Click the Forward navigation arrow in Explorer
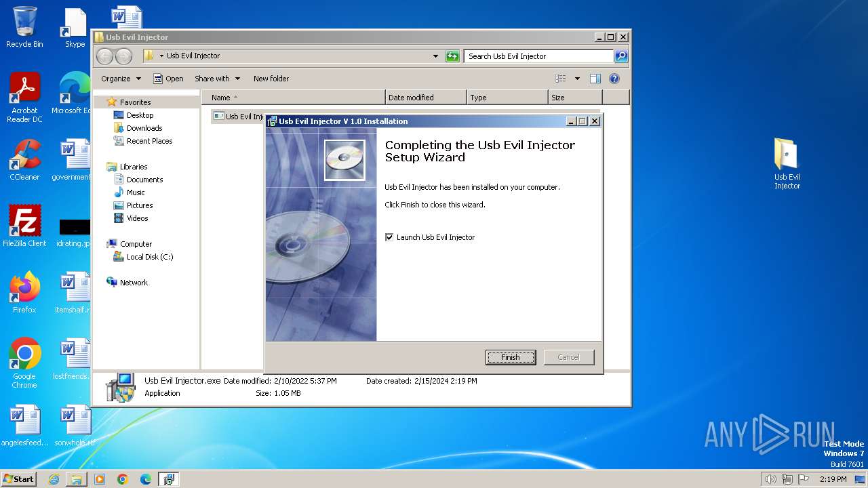Screen dimensions: 868x488 pos(123,56)
